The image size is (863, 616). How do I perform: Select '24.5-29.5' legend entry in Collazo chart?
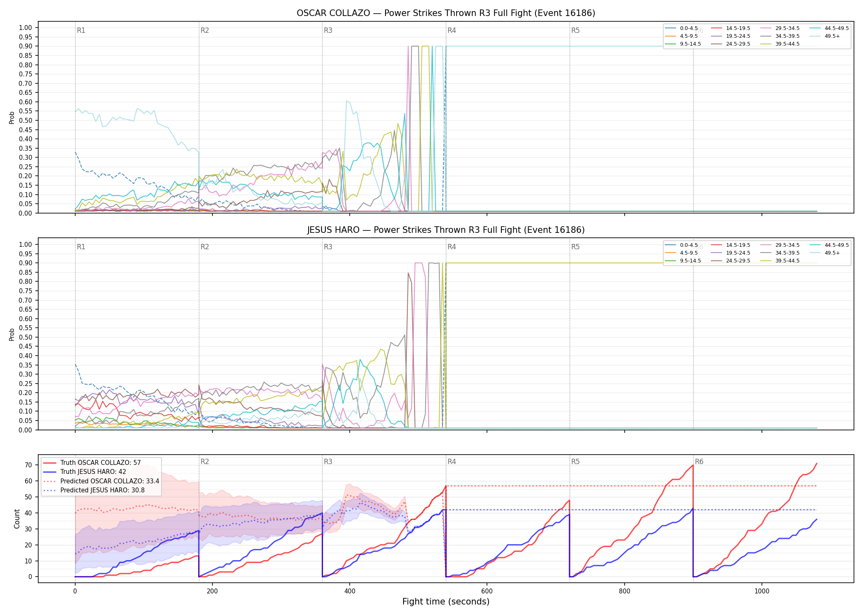click(731, 44)
